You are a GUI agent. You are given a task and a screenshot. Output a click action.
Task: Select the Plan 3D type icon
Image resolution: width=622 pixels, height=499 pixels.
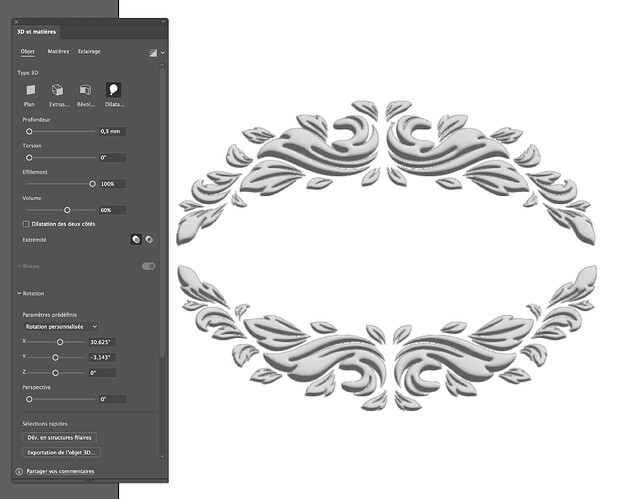point(30,90)
